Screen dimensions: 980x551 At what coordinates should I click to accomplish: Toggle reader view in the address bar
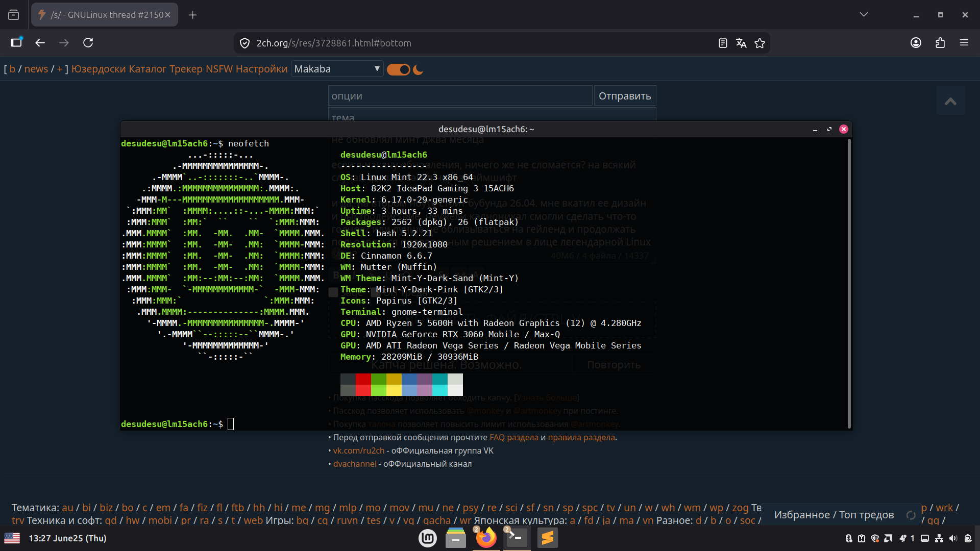[x=723, y=43]
